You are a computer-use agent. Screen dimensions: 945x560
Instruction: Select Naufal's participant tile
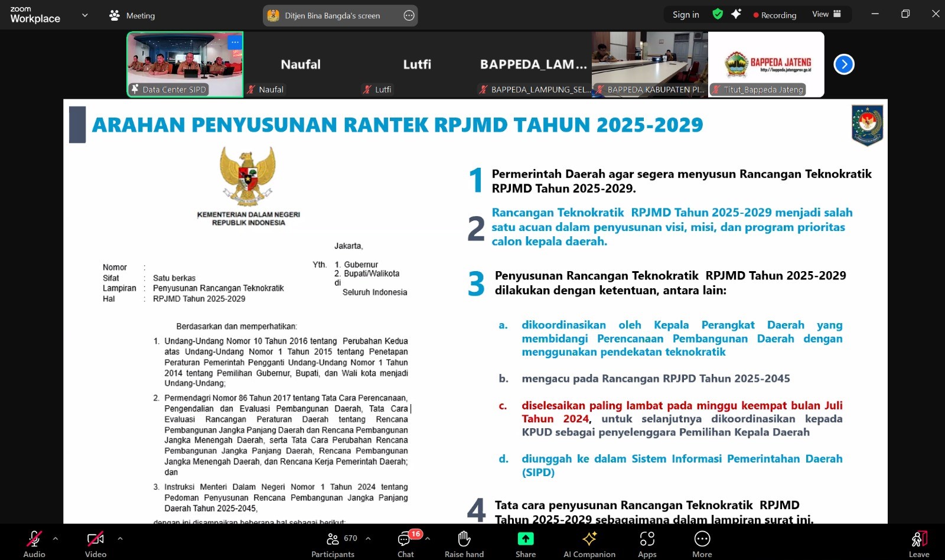(x=301, y=64)
